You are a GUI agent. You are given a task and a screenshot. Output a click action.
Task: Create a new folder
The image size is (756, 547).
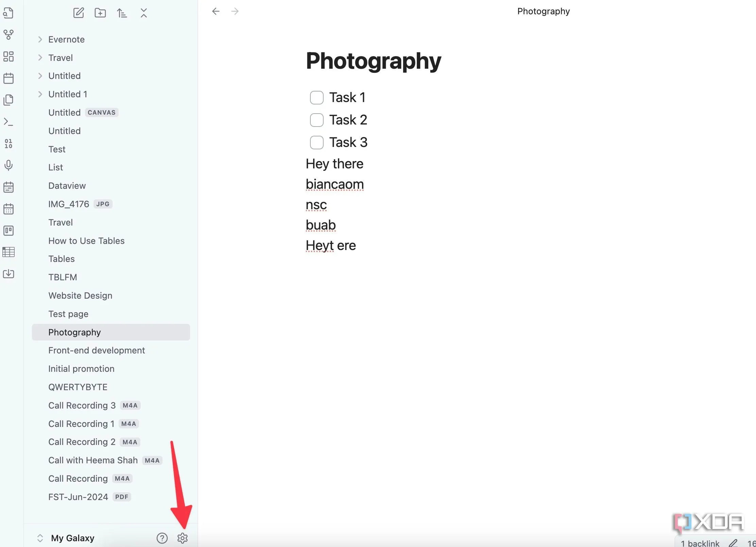pos(100,13)
